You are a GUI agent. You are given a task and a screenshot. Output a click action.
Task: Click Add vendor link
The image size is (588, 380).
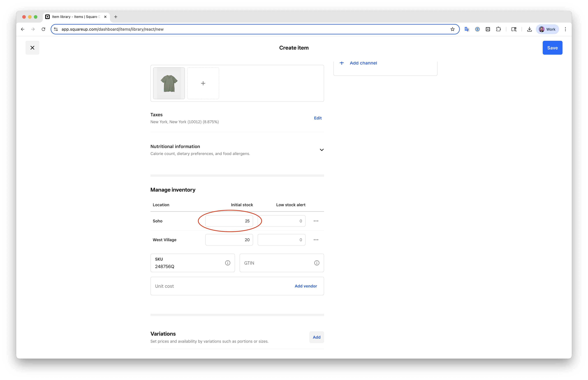(306, 286)
